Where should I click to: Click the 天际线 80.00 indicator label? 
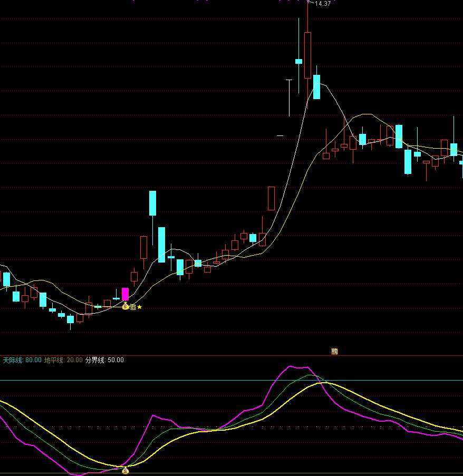click(x=22, y=360)
